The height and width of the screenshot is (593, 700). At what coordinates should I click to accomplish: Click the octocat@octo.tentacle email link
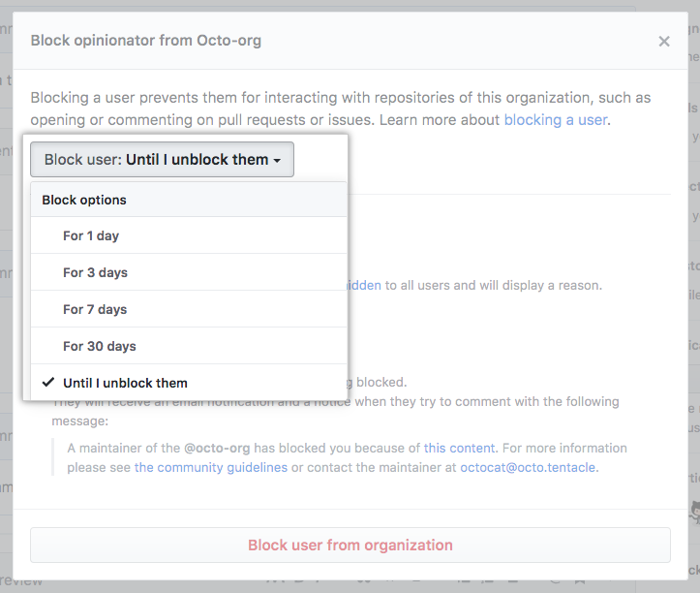tap(529, 467)
